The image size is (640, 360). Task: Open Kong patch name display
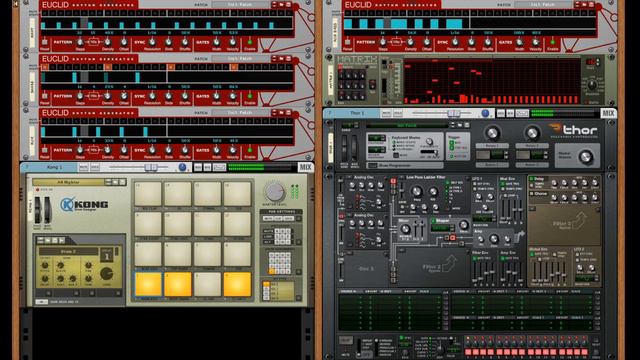pos(68,182)
